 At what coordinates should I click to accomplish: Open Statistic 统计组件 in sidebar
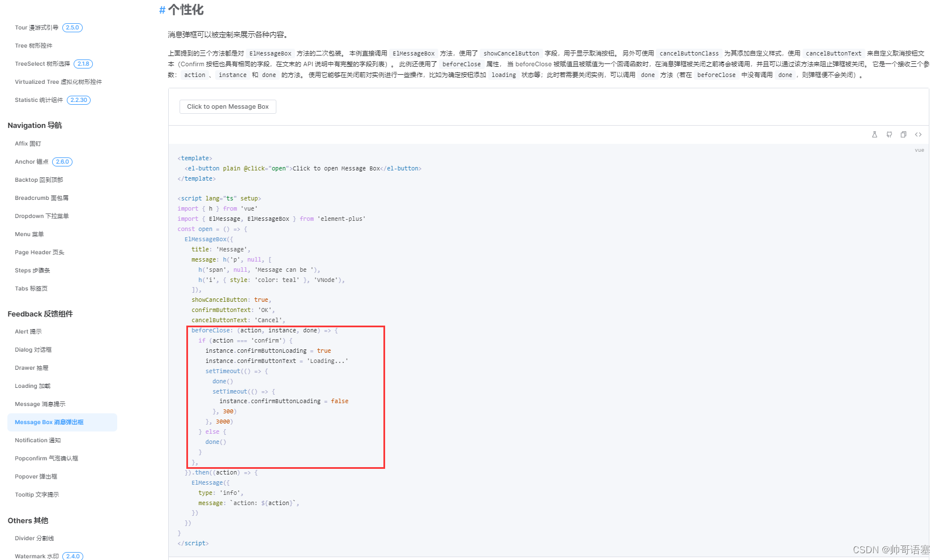click(x=39, y=100)
